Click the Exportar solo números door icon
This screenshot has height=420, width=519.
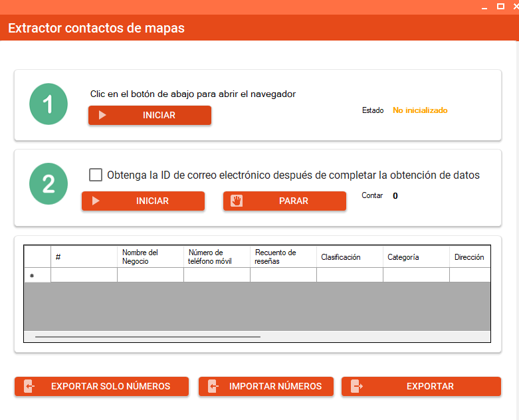(29, 387)
